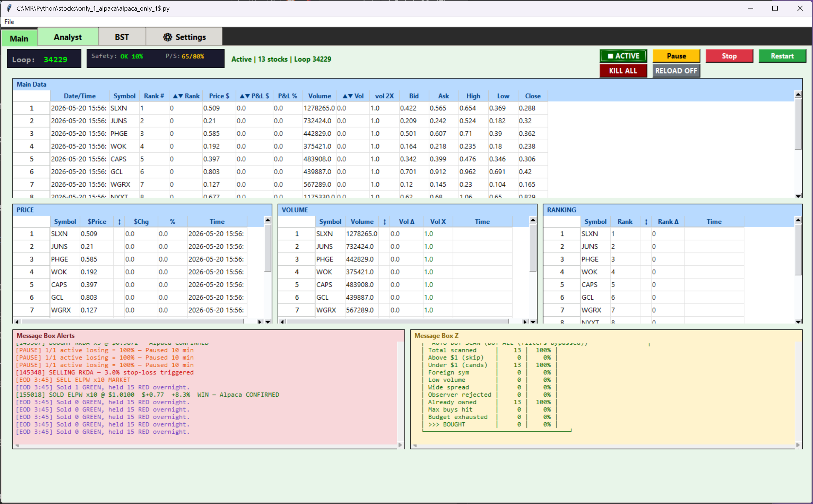Open the Settings tab with gear icon
Screen dimensions: 813x504
coord(184,37)
